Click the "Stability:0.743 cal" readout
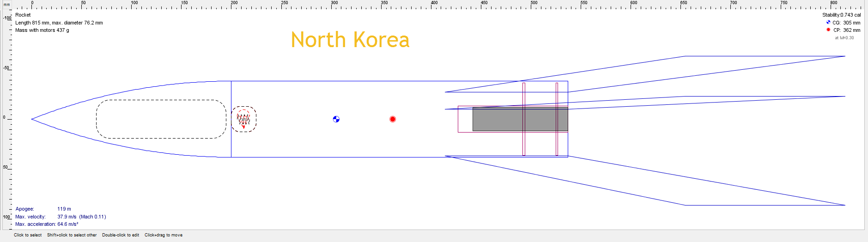The image size is (868, 242). coord(841,15)
